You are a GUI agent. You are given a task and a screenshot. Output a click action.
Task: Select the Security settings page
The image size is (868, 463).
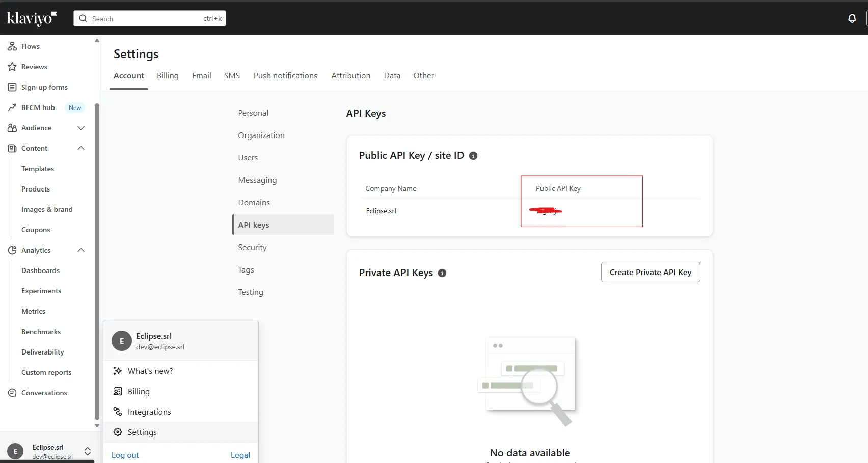point(252,247)
